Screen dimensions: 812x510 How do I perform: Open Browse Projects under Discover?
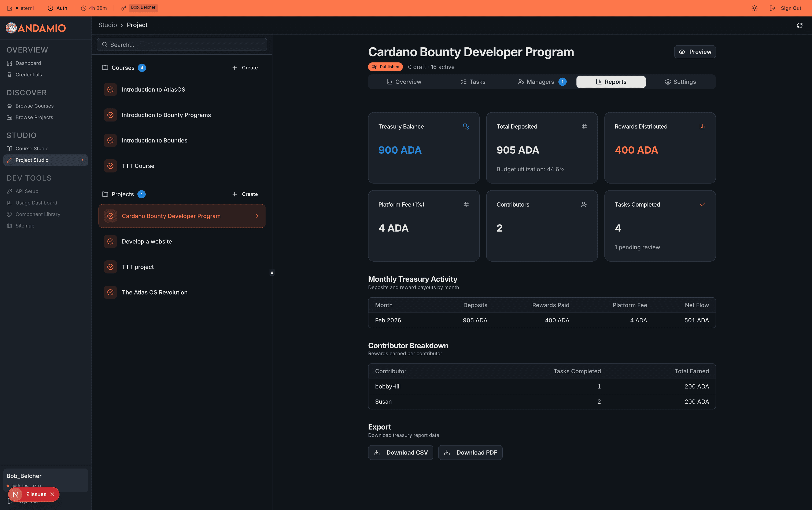pyautogui.click(x=34, y=117)
